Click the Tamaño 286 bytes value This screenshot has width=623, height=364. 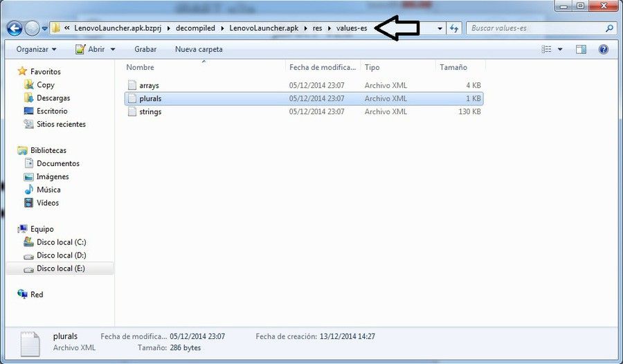185,347
